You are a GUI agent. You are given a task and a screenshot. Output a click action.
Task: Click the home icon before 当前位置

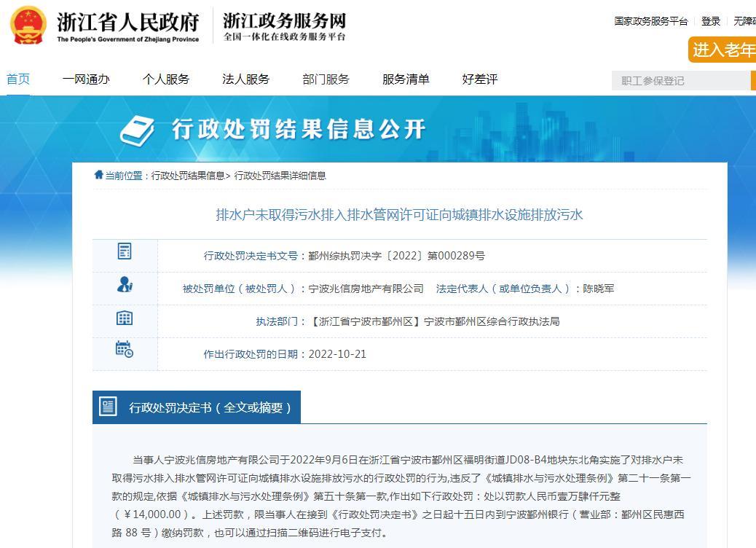(99, 175)
